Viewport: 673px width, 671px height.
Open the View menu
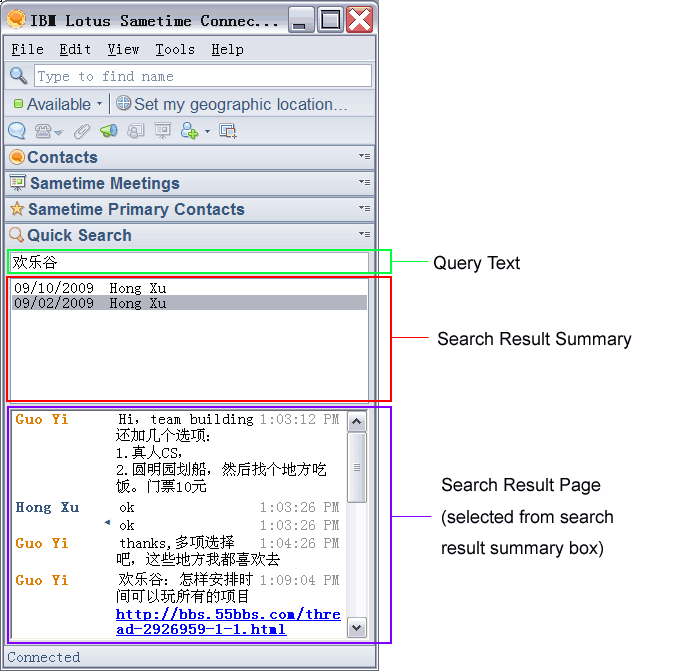click(123, 49)
